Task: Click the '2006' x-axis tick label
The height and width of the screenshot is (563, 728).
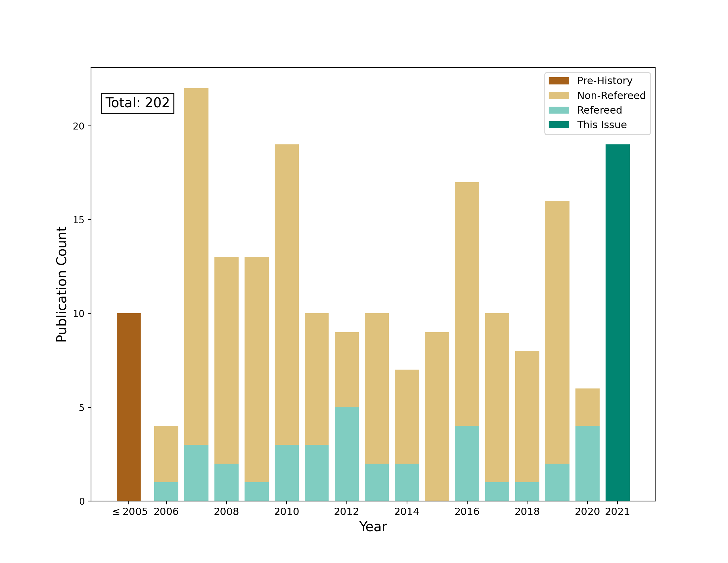Action: tap(166, 511)
